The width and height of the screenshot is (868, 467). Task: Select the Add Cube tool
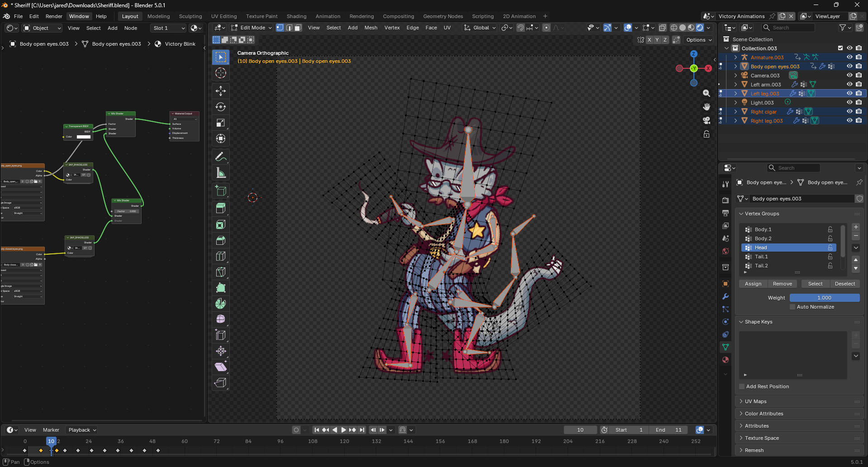click(x=221, y=191)
